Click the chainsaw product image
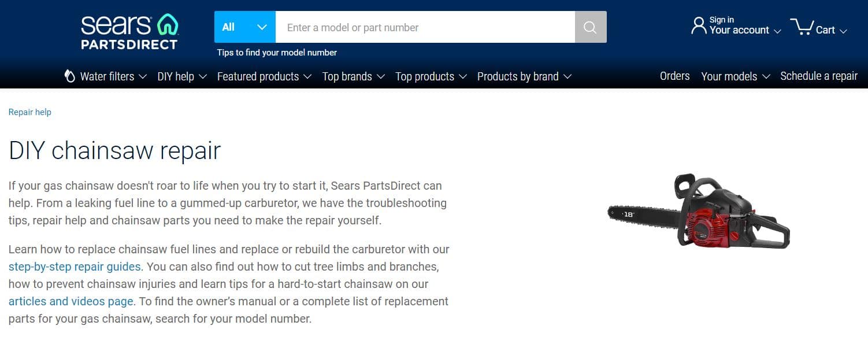The image size is (868, 351). (699, 211)
